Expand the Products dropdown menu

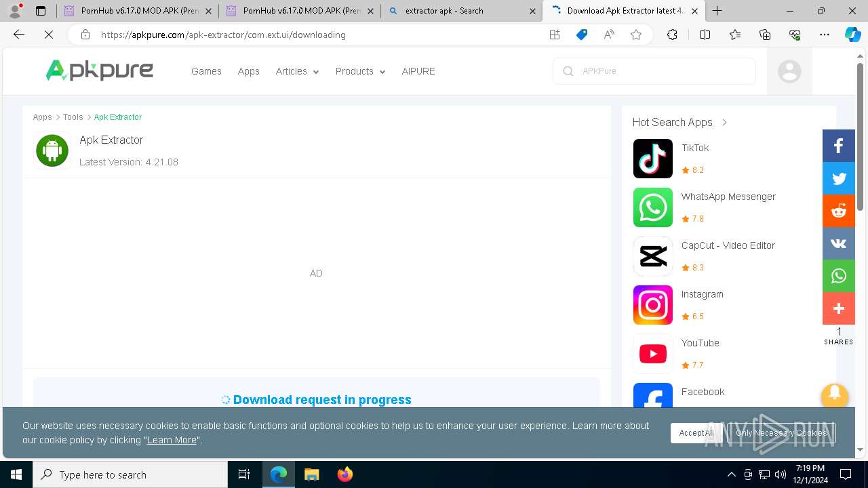tap(360, 71)
